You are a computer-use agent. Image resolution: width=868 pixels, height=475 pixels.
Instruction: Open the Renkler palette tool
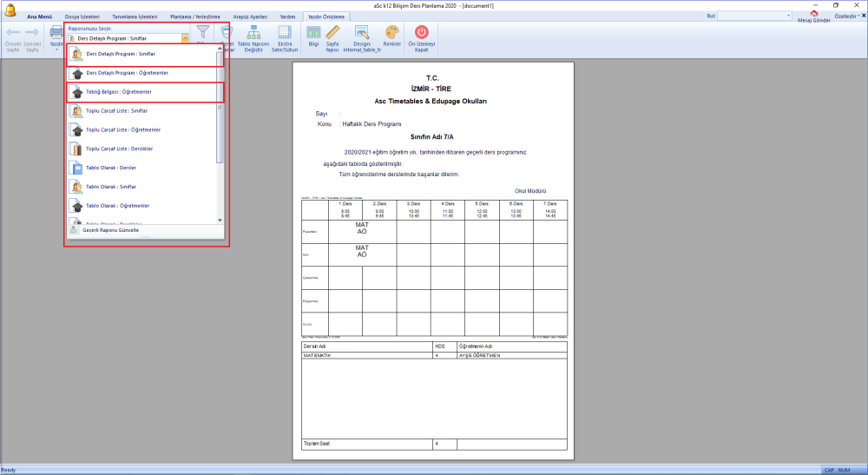392,32
